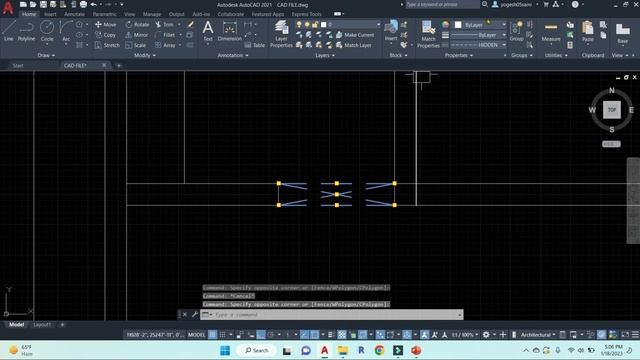Activate the Move command
The image size is (640, 360).
click(106, 24)
